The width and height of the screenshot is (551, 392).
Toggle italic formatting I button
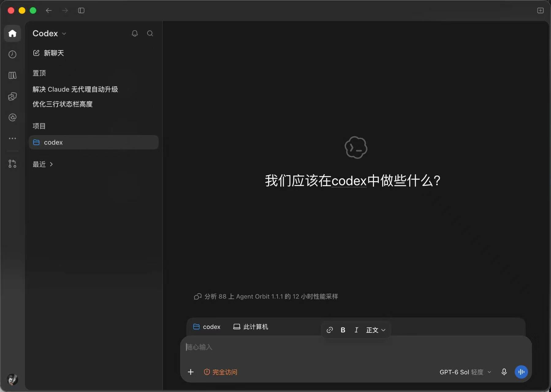(x=356, y=330)
